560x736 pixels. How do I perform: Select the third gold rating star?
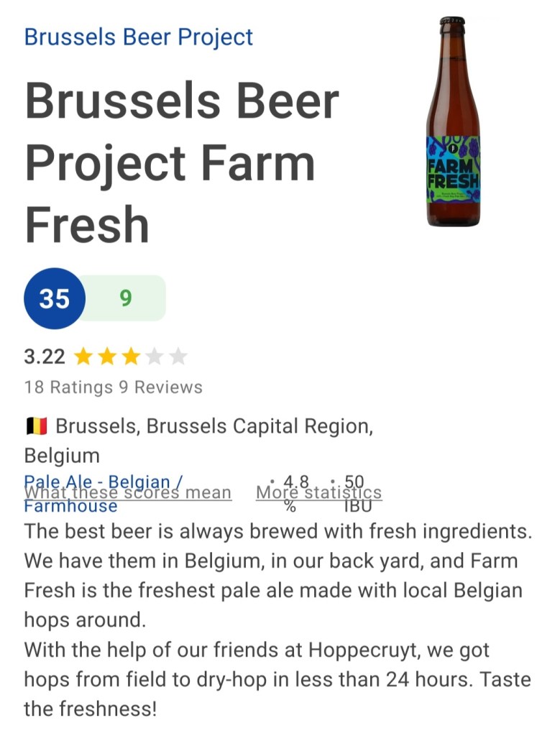click(x=131, y=356)
